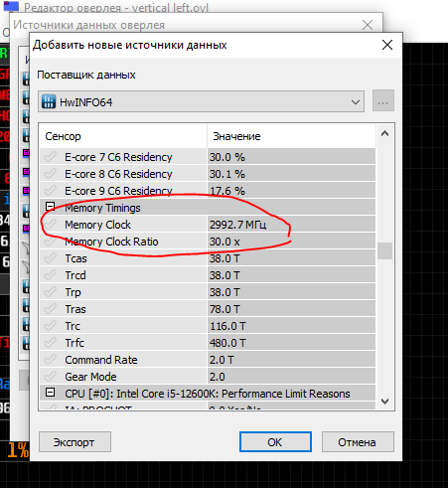
Task: Collapse the Memory Timings group
Action: click(51, 207)
